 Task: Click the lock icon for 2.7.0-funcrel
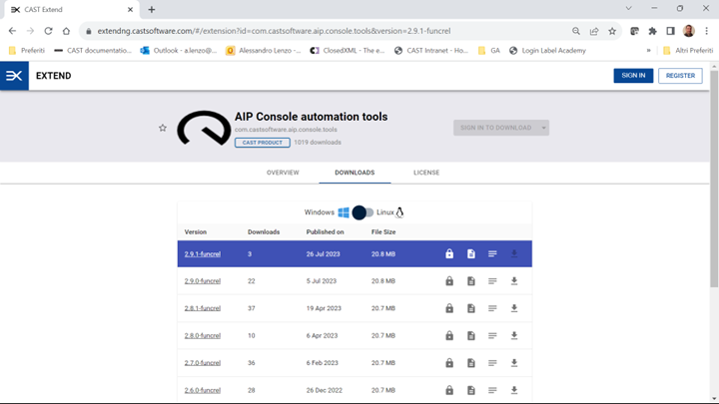(x=449, y=363)
